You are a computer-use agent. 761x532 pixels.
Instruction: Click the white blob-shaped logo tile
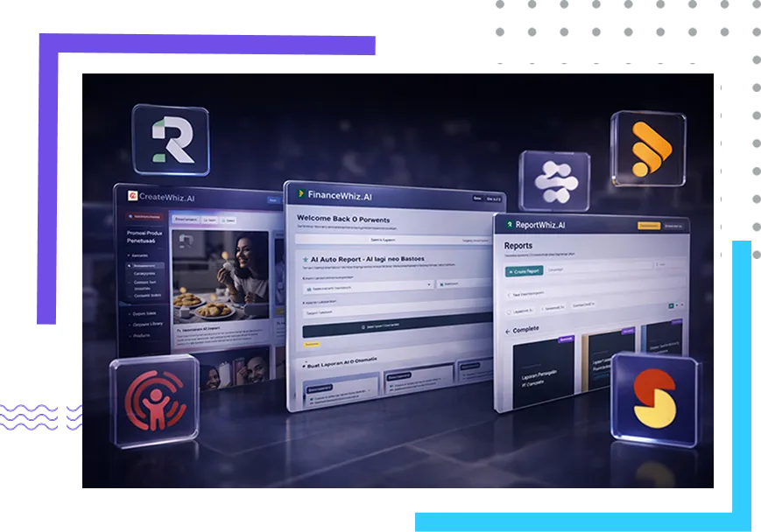[x=555, y=181]
